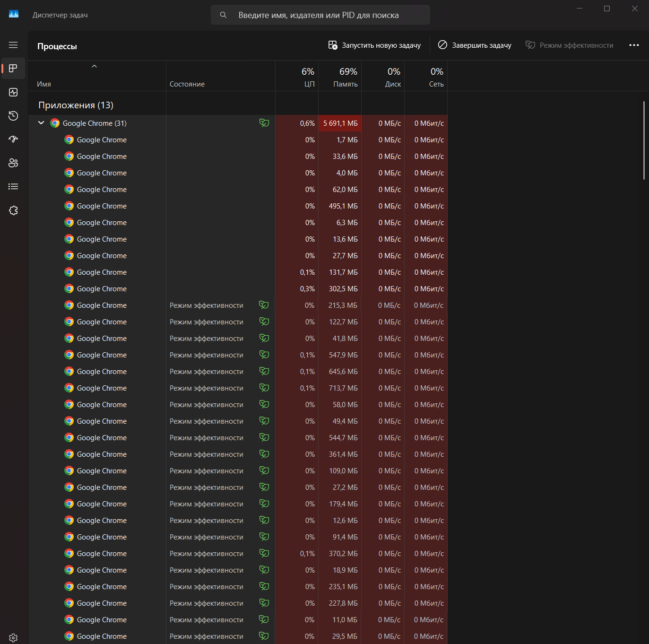Select the Chrome process using 33,6 МБ
Image resolution: width=649 pixels, height=644 pixels.
238,157
